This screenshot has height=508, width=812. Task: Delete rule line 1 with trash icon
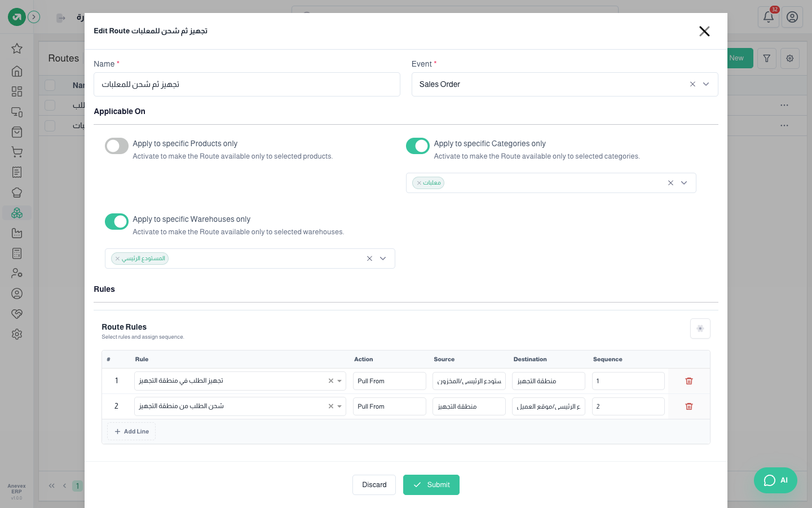[x=689, y=381]
